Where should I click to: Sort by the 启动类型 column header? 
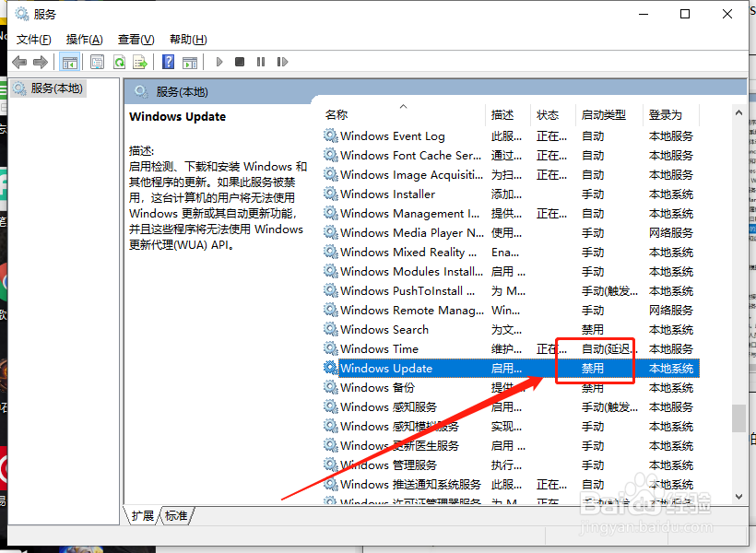(x=608, y=114)
